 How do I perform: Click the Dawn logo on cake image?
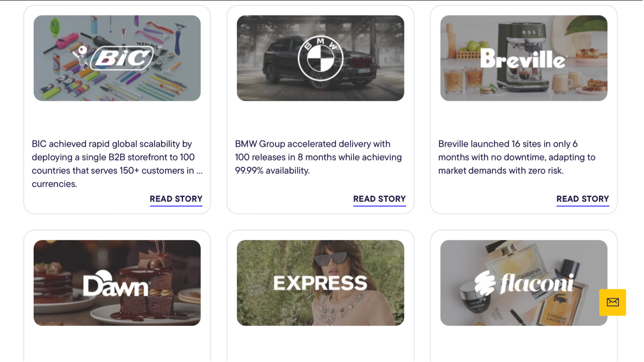(x=116, y=284)
